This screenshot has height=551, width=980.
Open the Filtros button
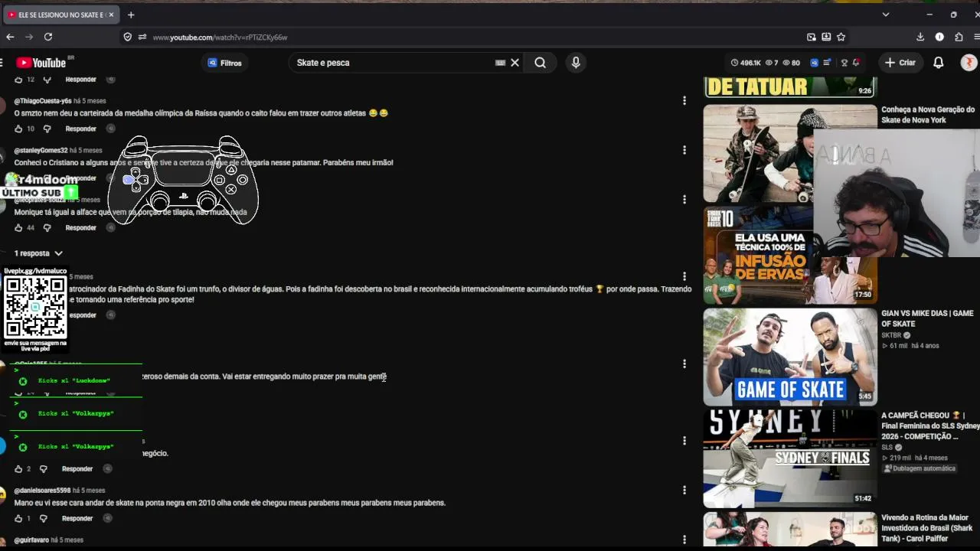point(225,63)
